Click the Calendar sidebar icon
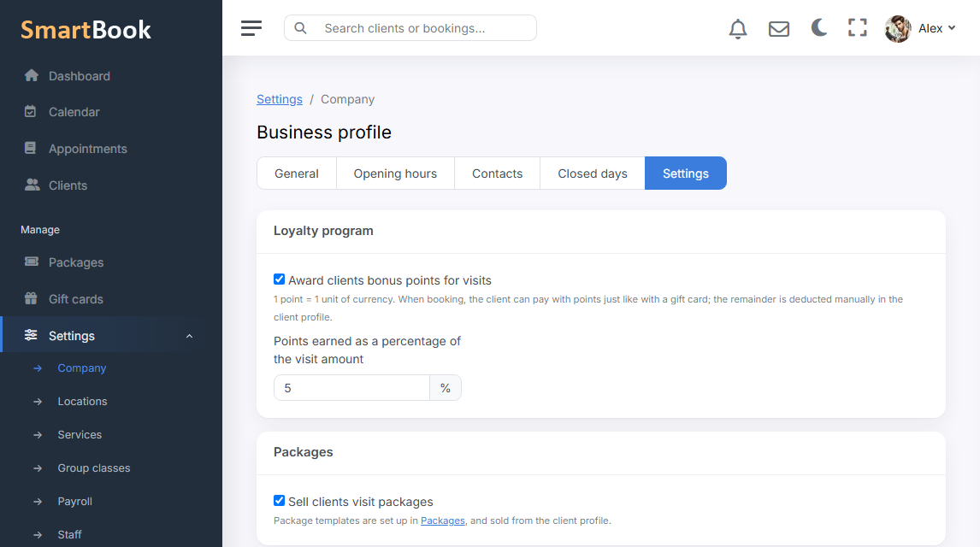Screen dimensions: 980x547 (x=30, y=112)
